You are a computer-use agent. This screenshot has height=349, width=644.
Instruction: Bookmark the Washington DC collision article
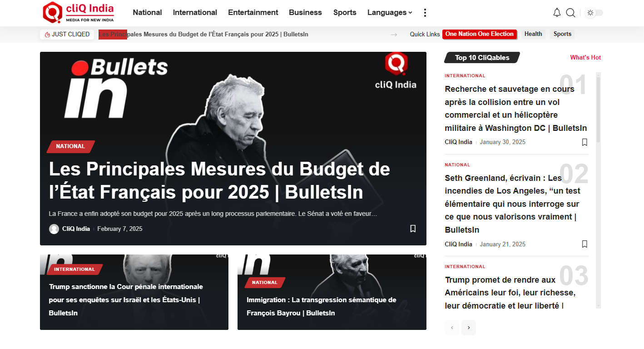[x=585, y=142]
